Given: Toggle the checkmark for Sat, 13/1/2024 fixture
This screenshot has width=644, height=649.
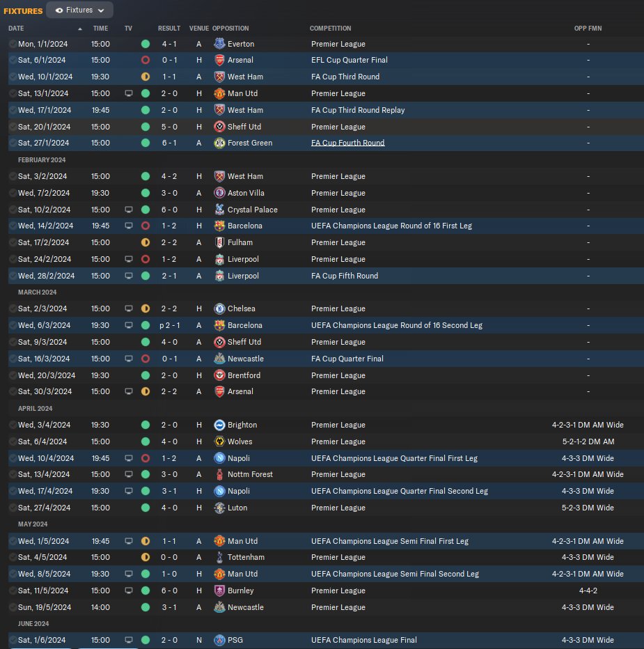Looking at the screenshot, I should [x=13, y=93].
